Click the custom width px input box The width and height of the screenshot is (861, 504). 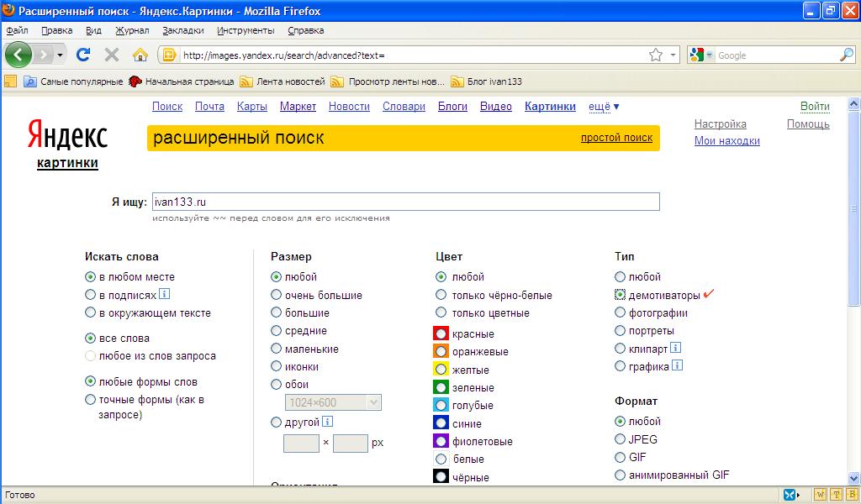302,444
